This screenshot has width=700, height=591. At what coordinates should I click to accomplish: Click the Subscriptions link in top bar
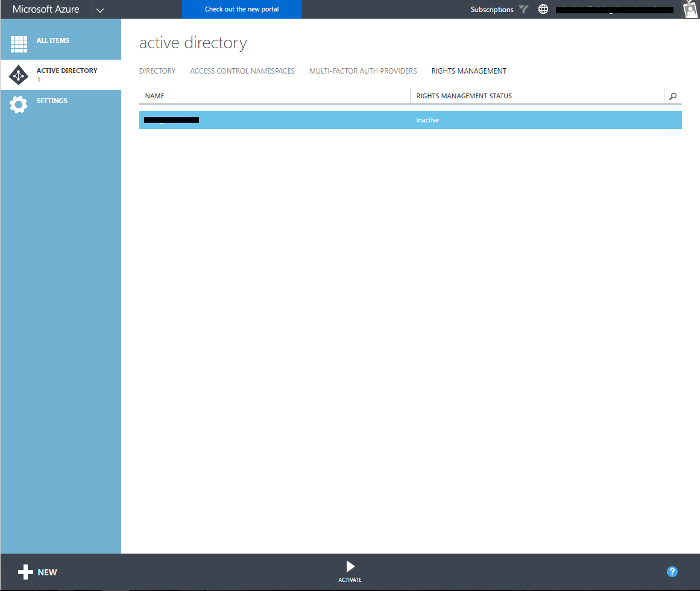click(x=492, y=10)
